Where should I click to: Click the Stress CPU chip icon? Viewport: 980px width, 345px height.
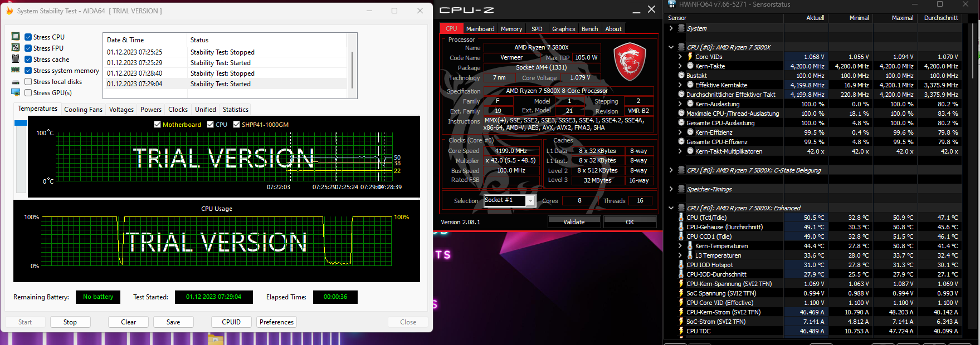point(16,37)
